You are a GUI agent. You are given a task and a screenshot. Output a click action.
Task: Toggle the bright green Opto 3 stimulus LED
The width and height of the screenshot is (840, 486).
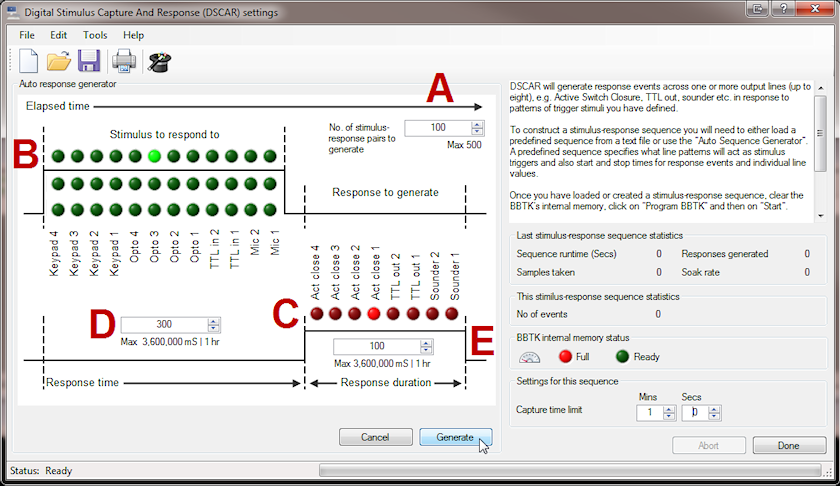pyautogui.click(x=154, y=156)
